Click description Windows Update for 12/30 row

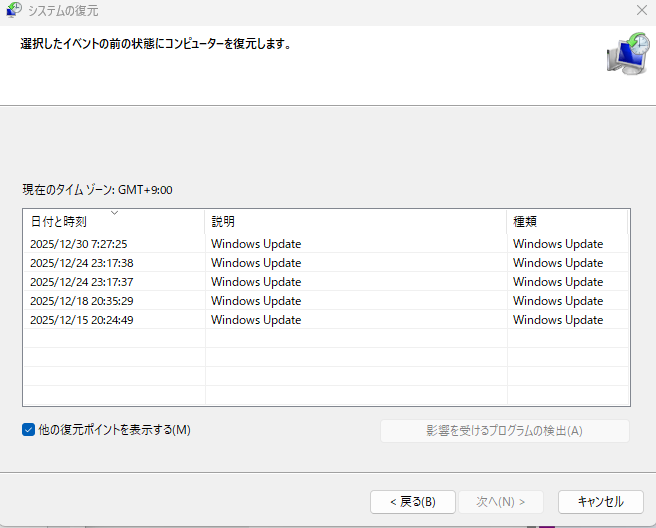tap(256, 244)
